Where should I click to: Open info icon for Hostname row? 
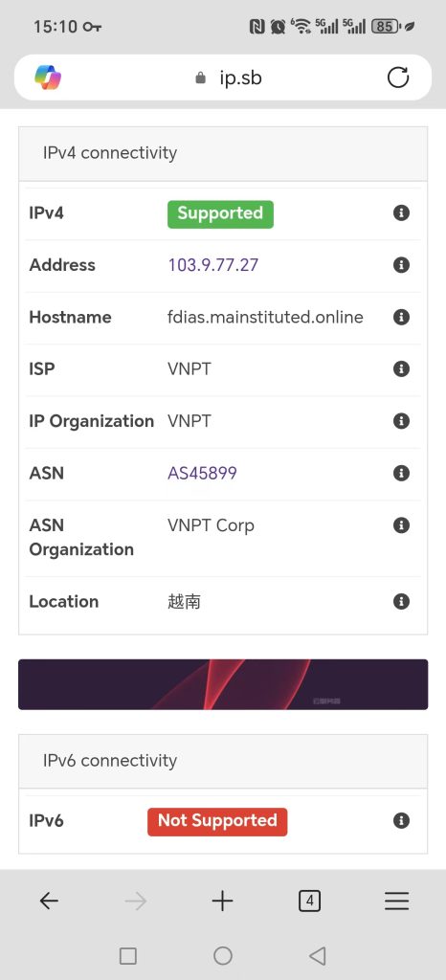[401, 317]
